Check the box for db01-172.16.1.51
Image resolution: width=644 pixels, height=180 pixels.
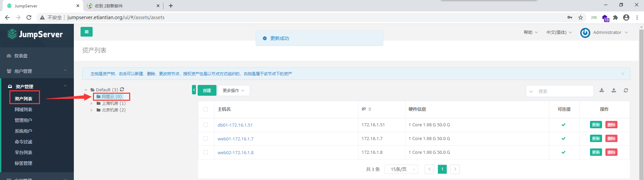point(206,125)
